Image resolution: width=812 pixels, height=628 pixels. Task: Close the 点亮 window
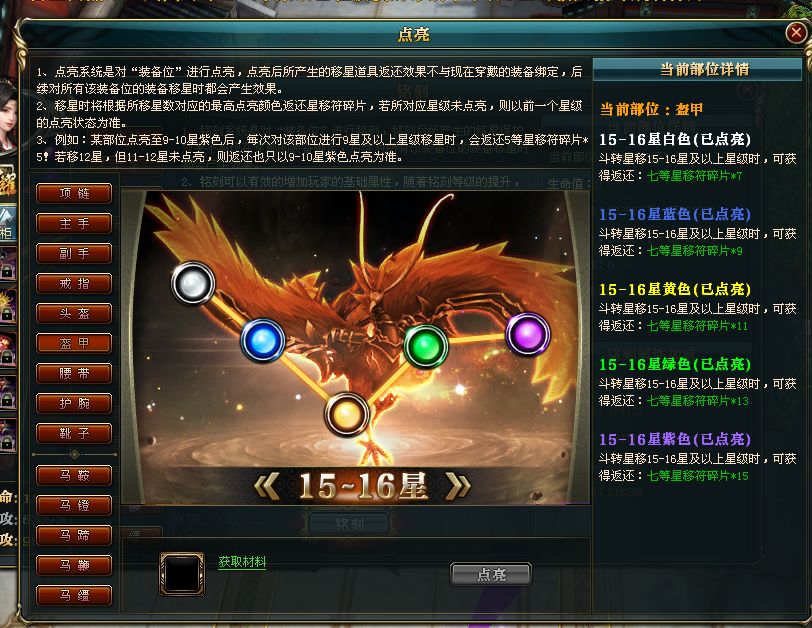[795, 33]
